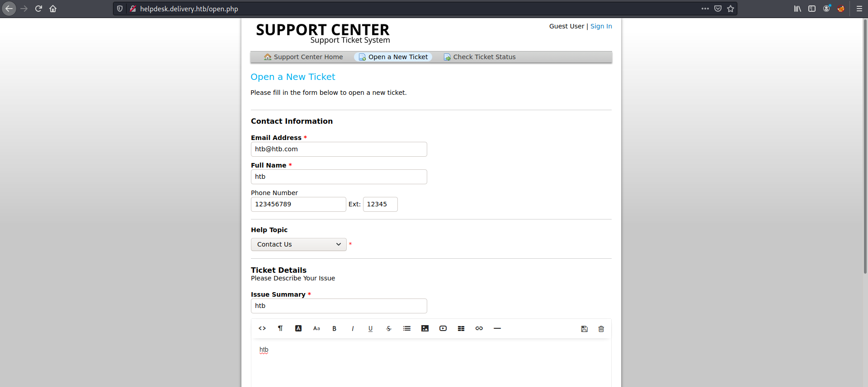The width and height of the screenshot is (868, 387).
Task: Click the Full Name input field
Action: point(339,177)
